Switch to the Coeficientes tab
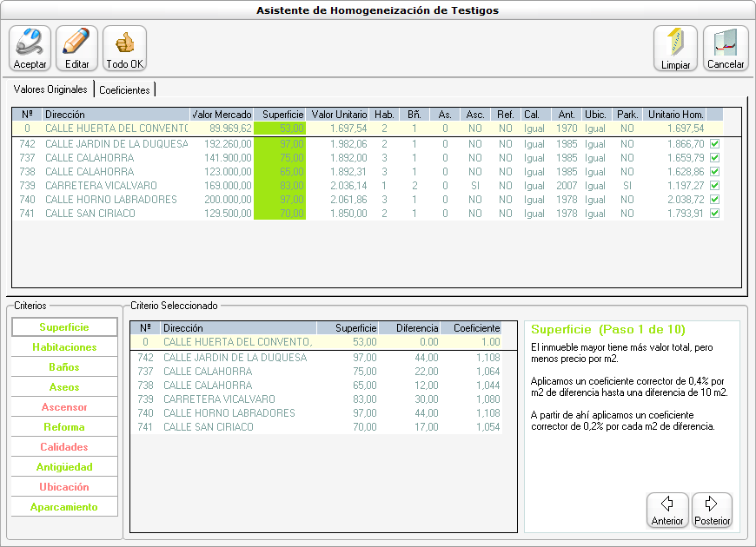 [x=125, y=89]
